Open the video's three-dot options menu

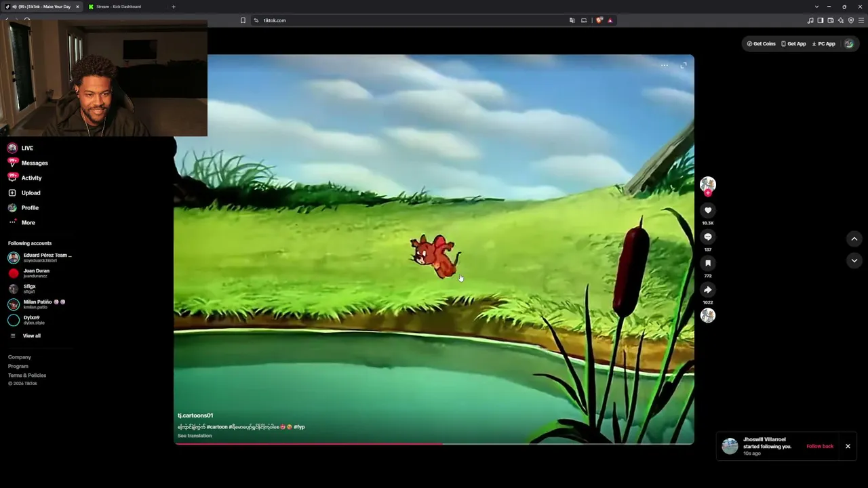coord(665,65)
